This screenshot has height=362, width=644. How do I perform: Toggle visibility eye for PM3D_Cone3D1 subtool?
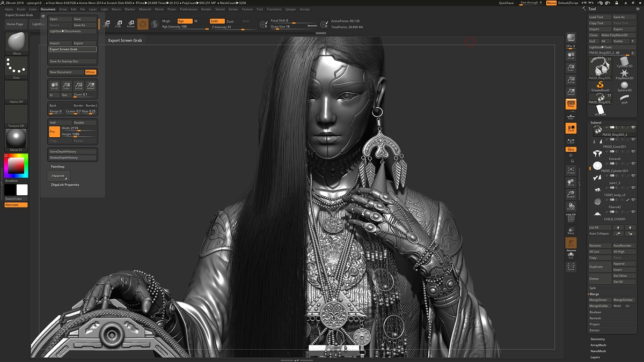tap(633, 139)
